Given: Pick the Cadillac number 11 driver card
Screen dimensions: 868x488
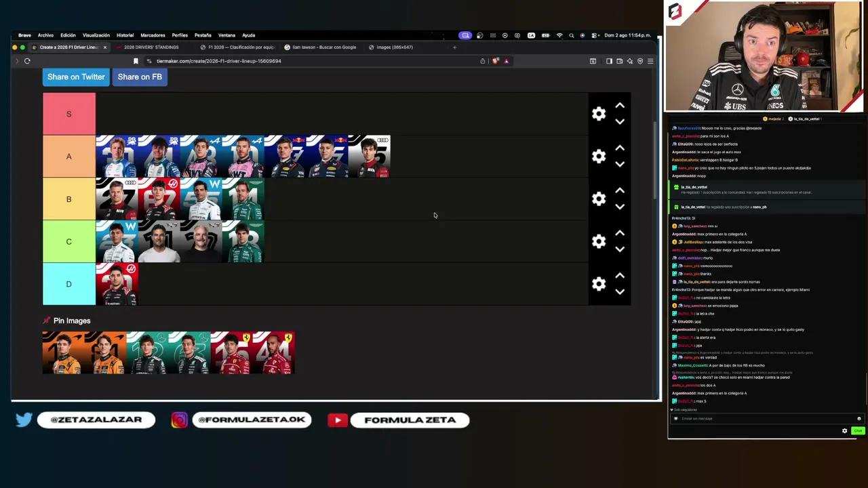Looking at the screenshot, I should (x=159, y=241).
